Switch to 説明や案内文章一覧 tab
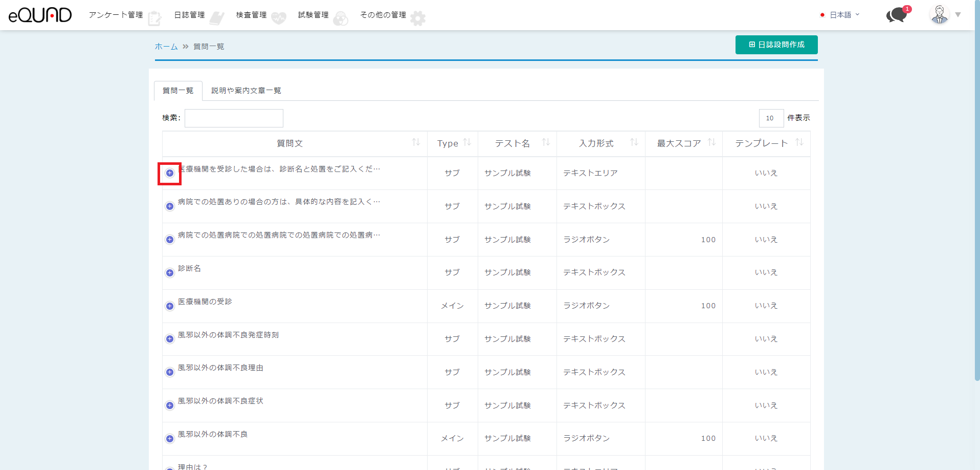Image resolution: width=980 pixels, height=470 pixels. click(x=246, y=91)
